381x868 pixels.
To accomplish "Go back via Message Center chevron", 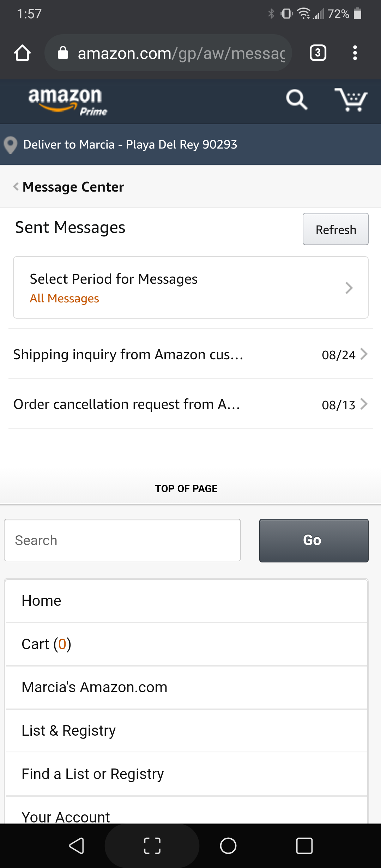I will [16, 187].
